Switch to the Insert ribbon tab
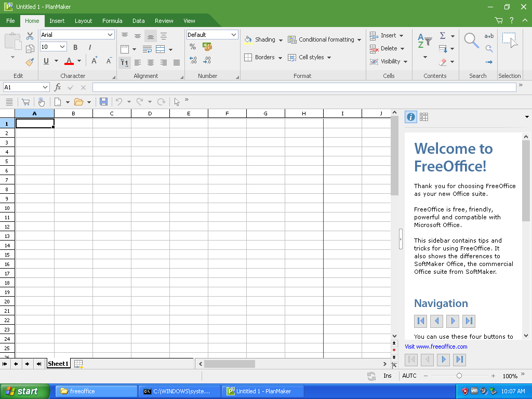 tap(57, 21)
